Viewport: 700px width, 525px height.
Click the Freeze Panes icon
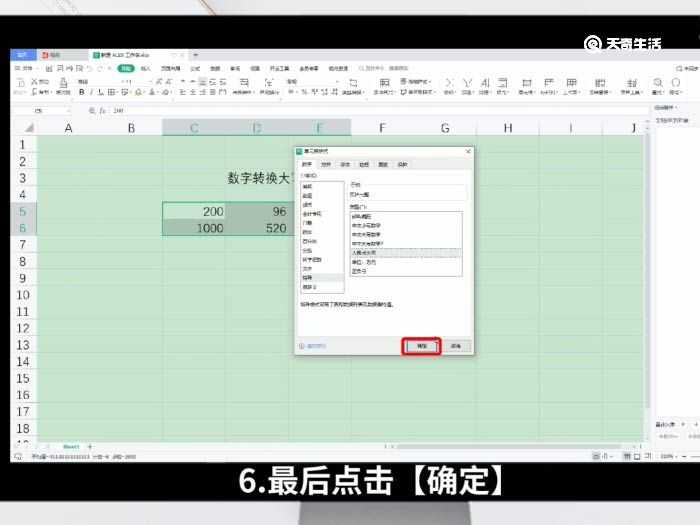coord(600,85)
